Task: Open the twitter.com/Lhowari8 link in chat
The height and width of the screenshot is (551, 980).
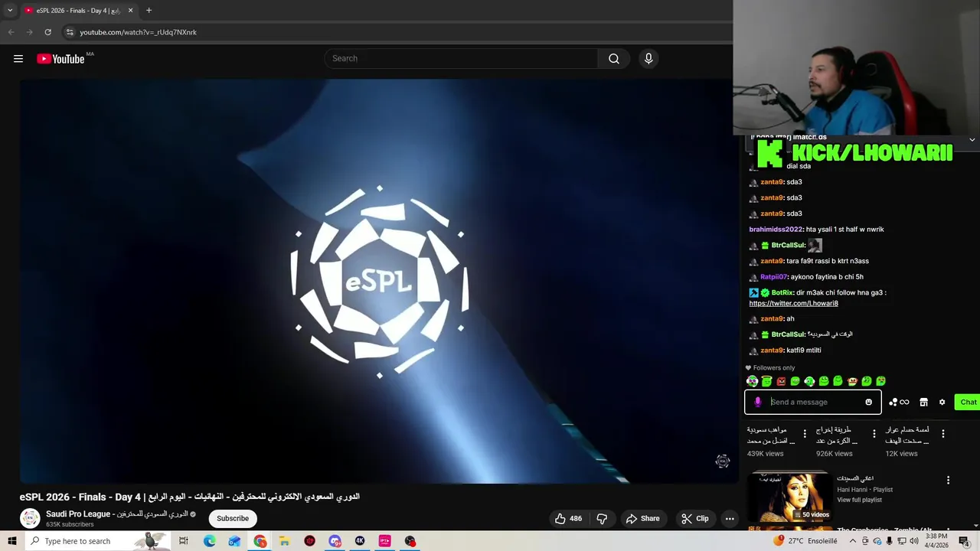Action: tap(793, 303)
